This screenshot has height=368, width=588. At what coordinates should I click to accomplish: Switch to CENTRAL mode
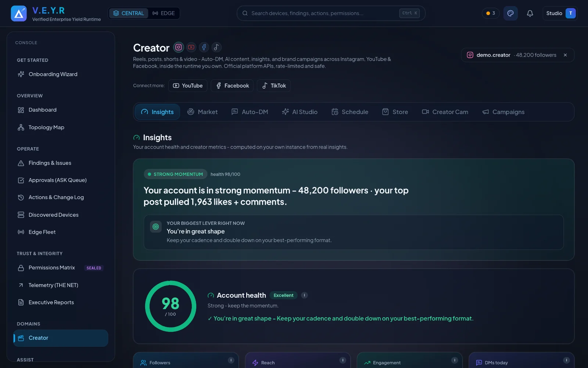pyautogui.click(x=129, y=13)
